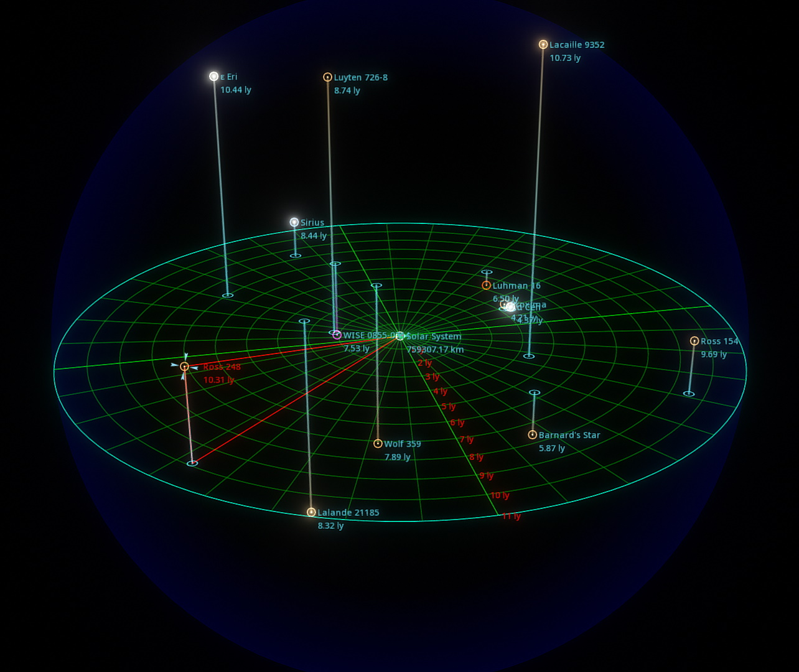The width and height of the screenshot is (799, 672).
Task: Click the "4 ly" grid ring label
Action: tap(441, 391)
